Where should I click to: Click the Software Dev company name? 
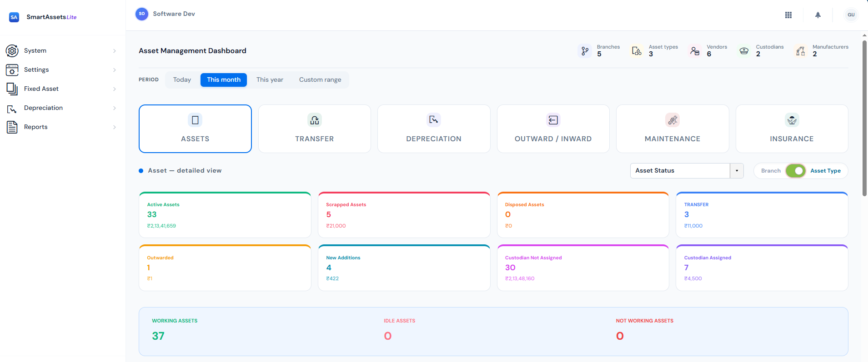(174, 14)
